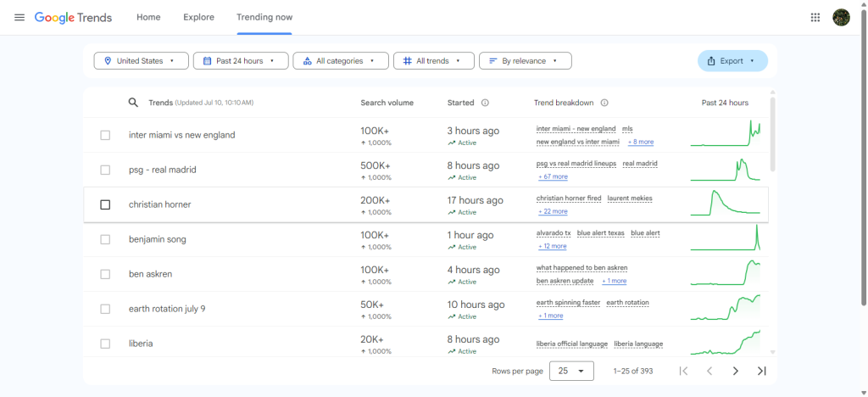This screenshot has width=868, height=397.
Task: Expand '+ 8 more' for inter miami trend
Action: [x=641, y=143]
